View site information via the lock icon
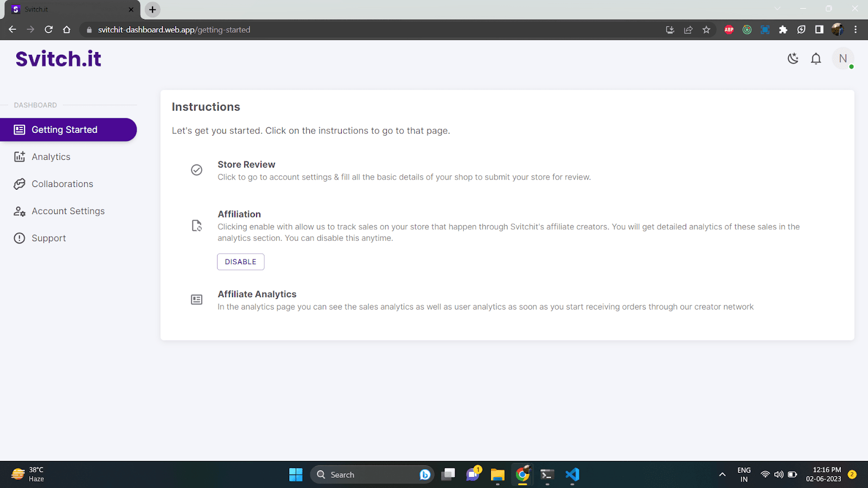 pos(90,30)
